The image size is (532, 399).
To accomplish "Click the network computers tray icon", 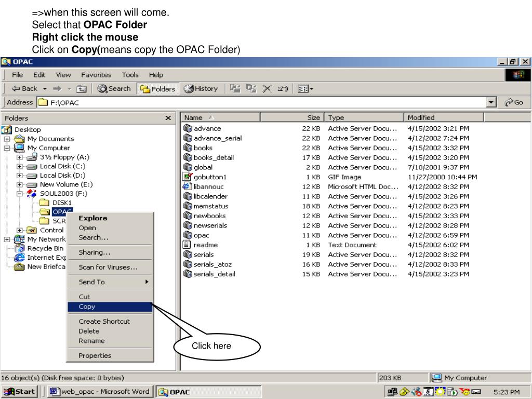I will (393, 392).
